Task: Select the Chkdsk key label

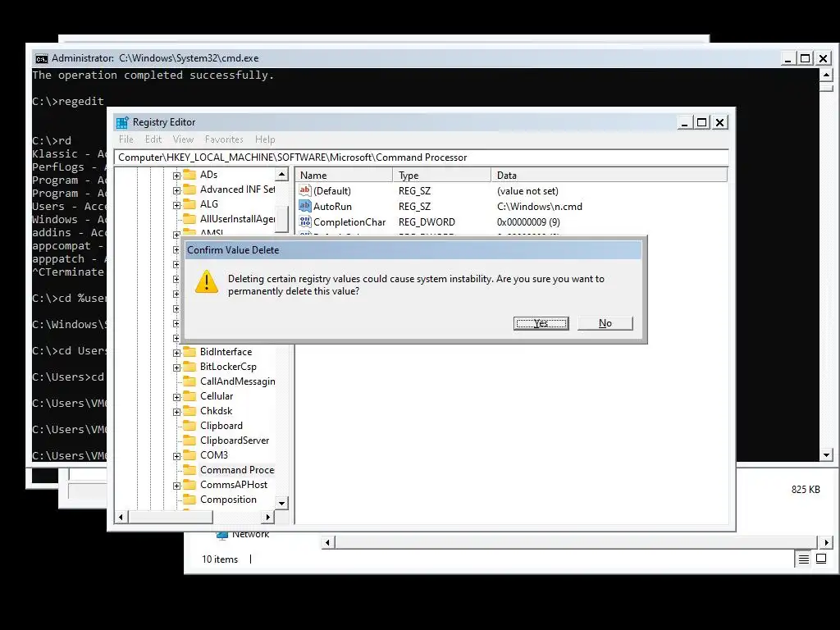Action: pyautogui.click(x=216, y=411)
